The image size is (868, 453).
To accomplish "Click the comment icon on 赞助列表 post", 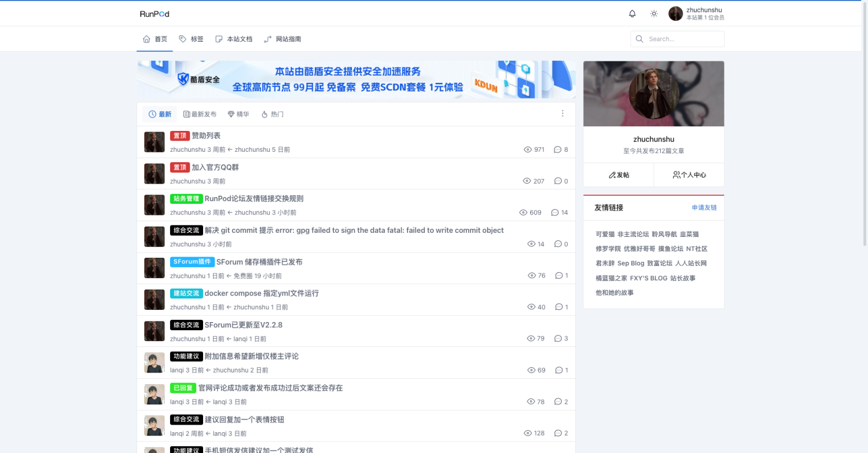I will 558,149.
